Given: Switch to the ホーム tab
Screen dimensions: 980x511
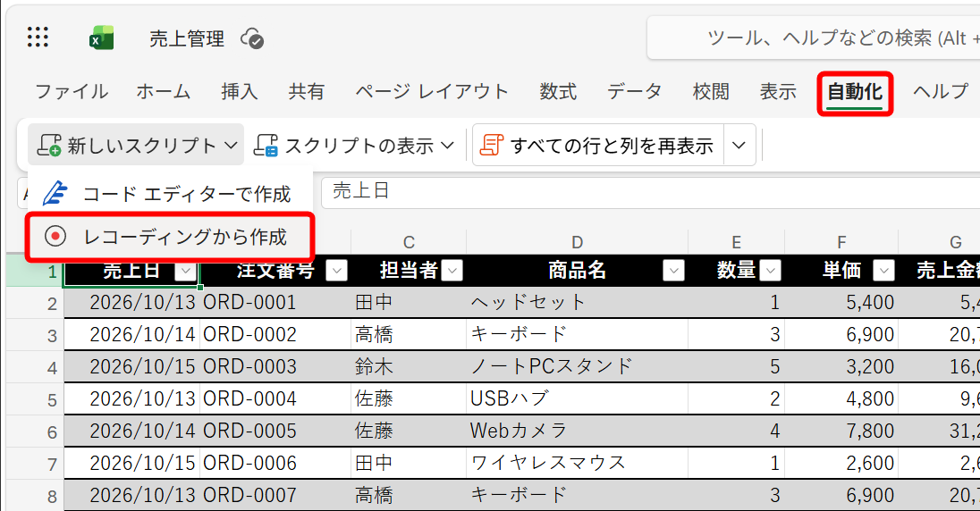Looking at the screenshot, I should point(164,92).
